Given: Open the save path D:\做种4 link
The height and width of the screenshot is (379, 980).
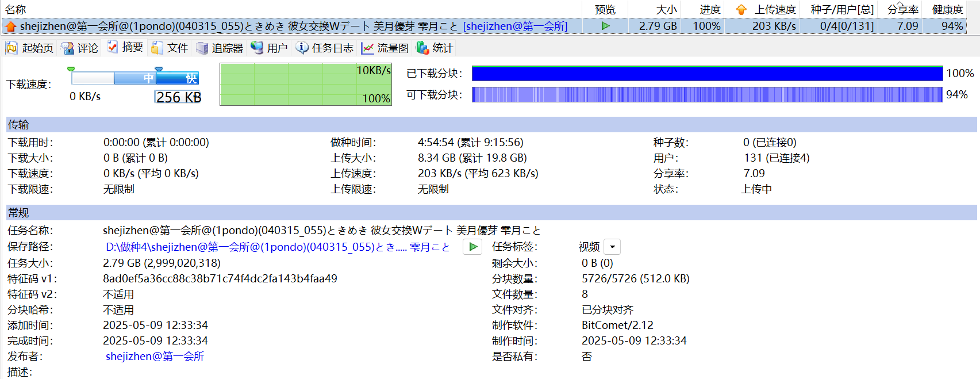Looking at the screenshot, I should coord(278,247).
